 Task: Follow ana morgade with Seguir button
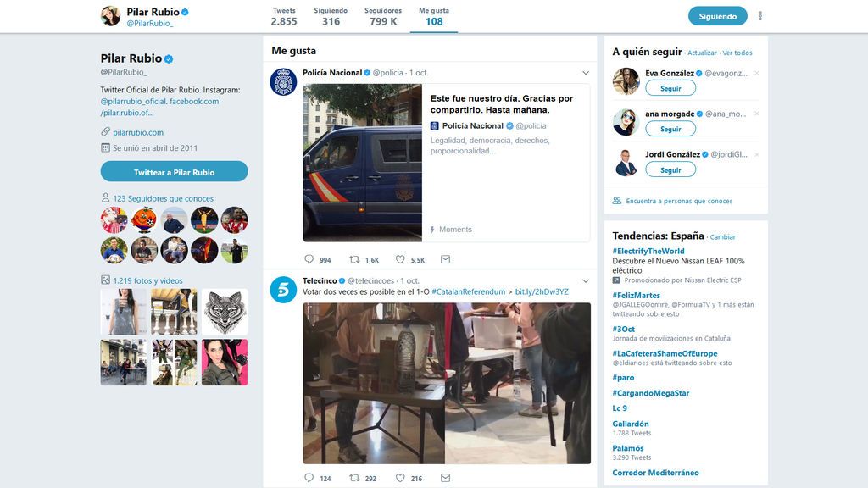(x=670, y=129)
